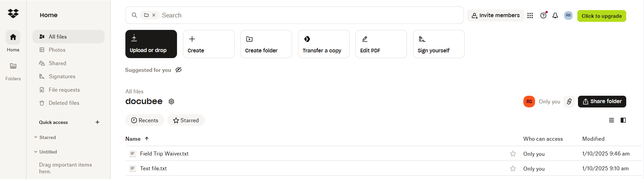Click the RS account avatar

[568, 15]
